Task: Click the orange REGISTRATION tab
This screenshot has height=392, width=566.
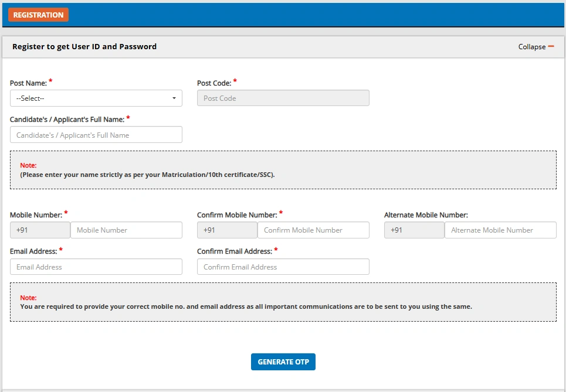Action: pyautogui.click(x=39, y=15)
